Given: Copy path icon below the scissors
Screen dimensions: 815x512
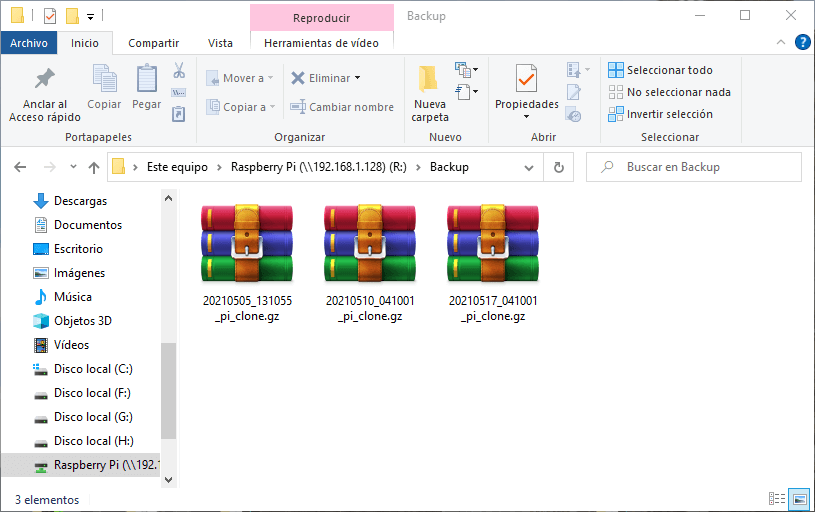Looking at the screenshot, I should click(179, 93).
